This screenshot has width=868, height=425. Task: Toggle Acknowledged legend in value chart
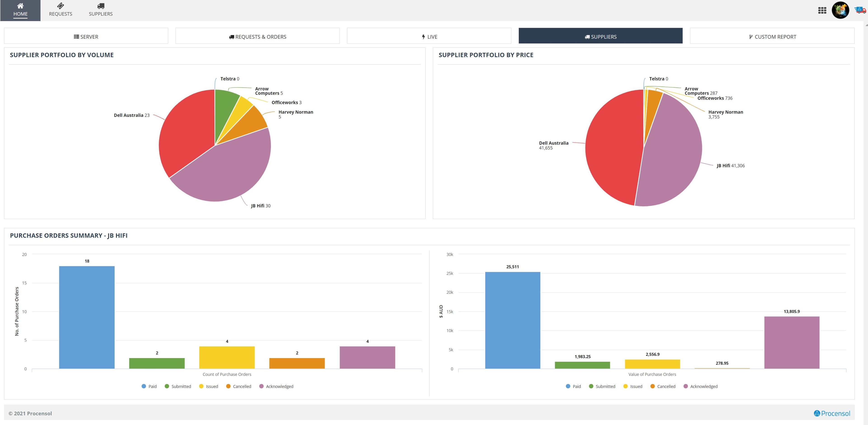point(701,386)
